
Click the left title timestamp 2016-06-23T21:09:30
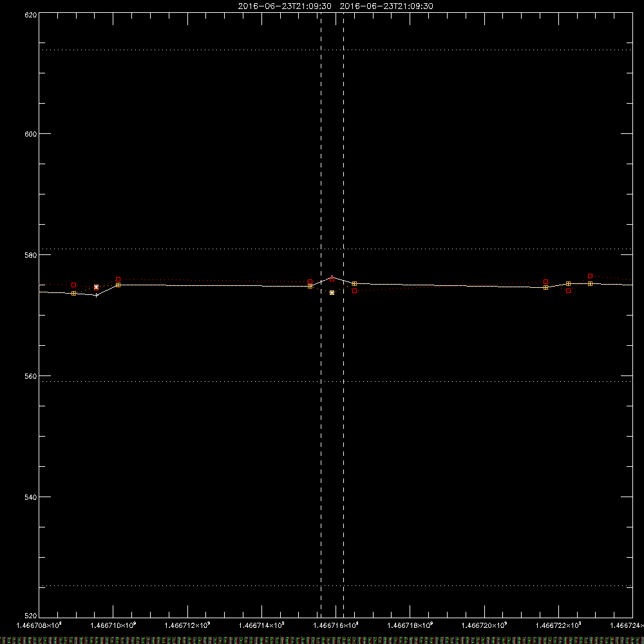coord(285,6)
